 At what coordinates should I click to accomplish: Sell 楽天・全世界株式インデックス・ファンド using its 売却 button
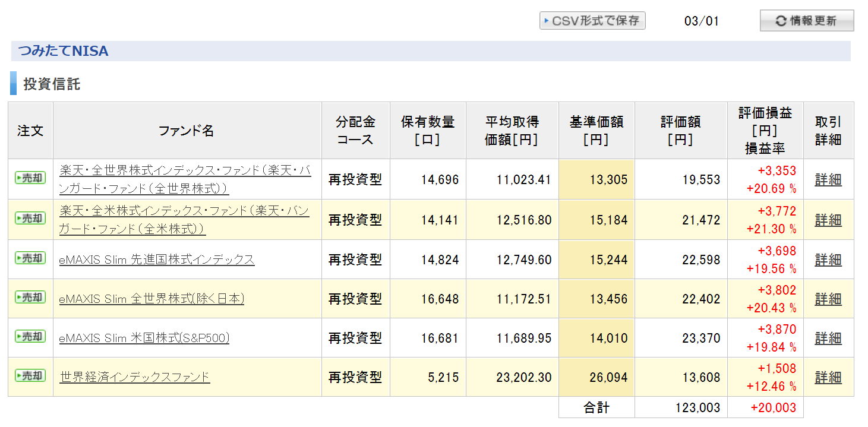click(x=30, y=178)
